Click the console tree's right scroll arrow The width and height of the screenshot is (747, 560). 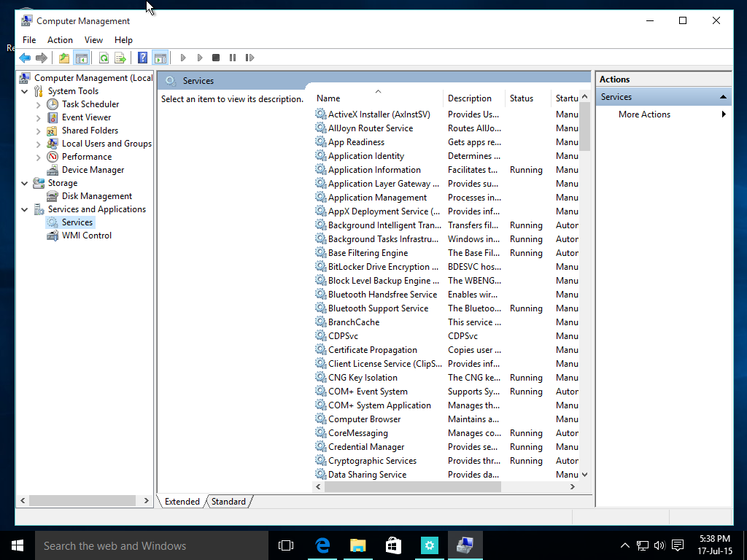146,500
